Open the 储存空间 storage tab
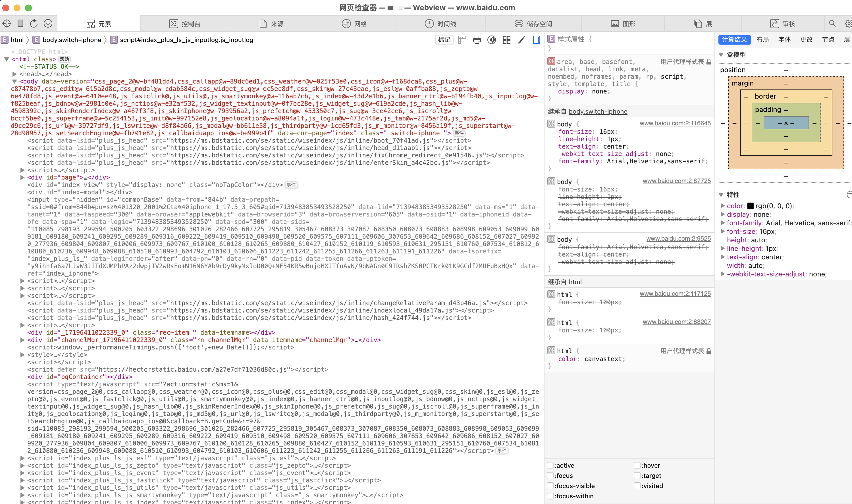Viewport: 852px width, 504px height. [533, 23]
